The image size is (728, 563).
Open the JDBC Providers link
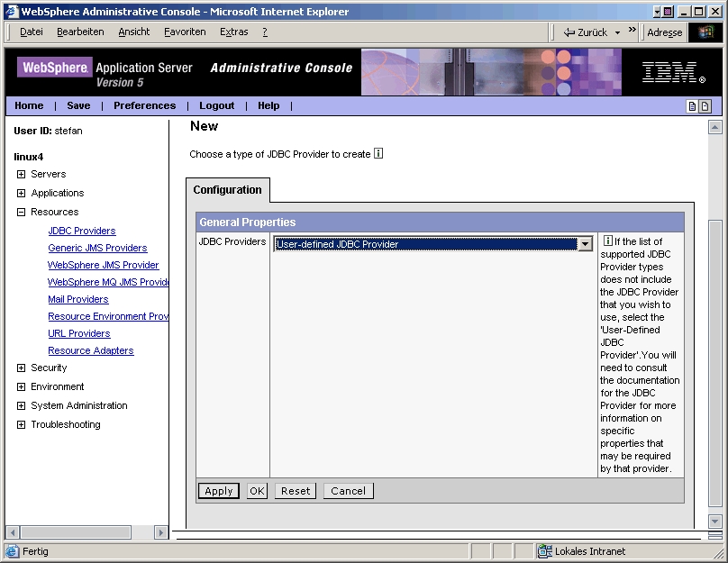point(82,231)
